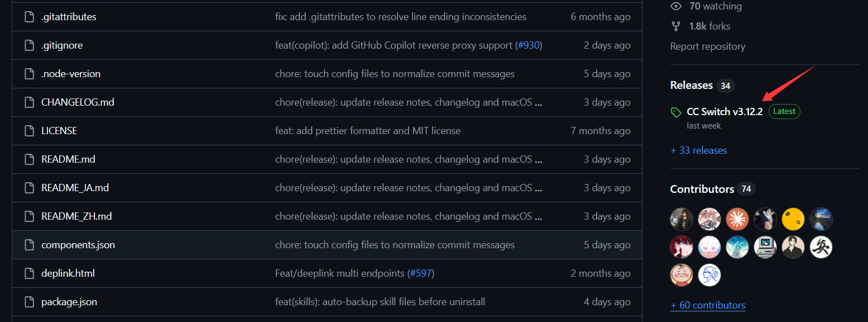Show the + 33 releases list
The height and width of the screenshot is (322, 868).
(698, 150)
